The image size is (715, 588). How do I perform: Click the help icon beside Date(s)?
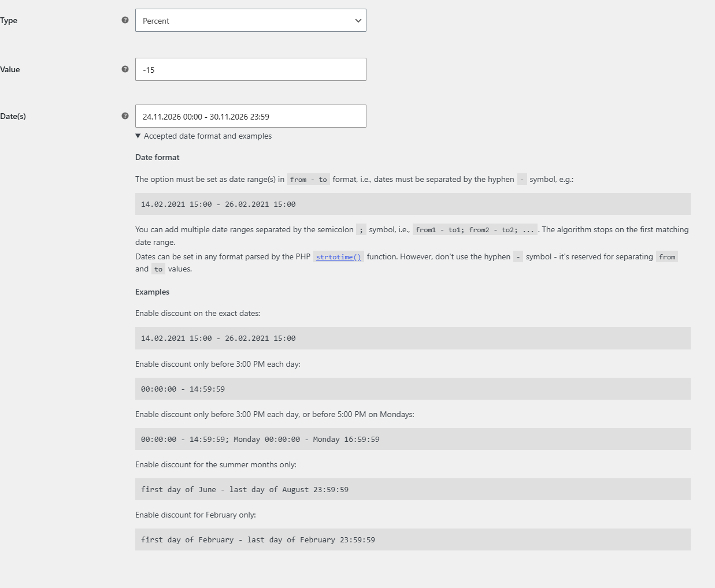click(x=125, y=116)
